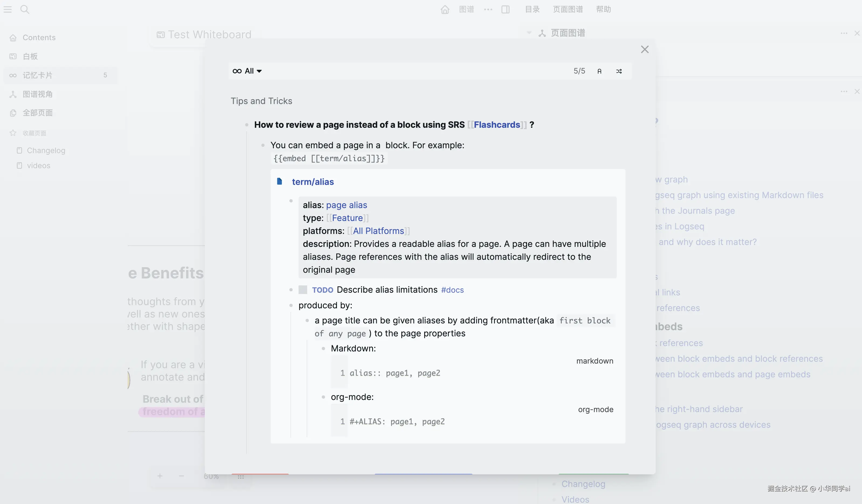Click the TODO marker label
Screen dimensions: 862x504
point(322,290)
